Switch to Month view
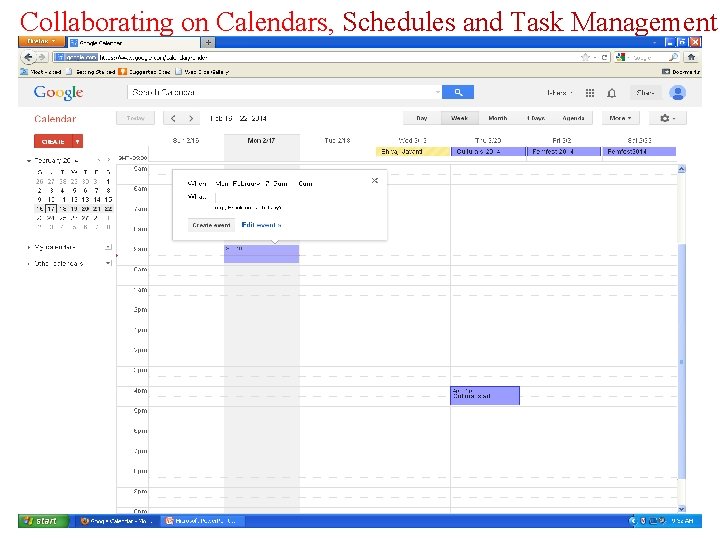Viewport: 720px width, 540px height. coord(498,118)
